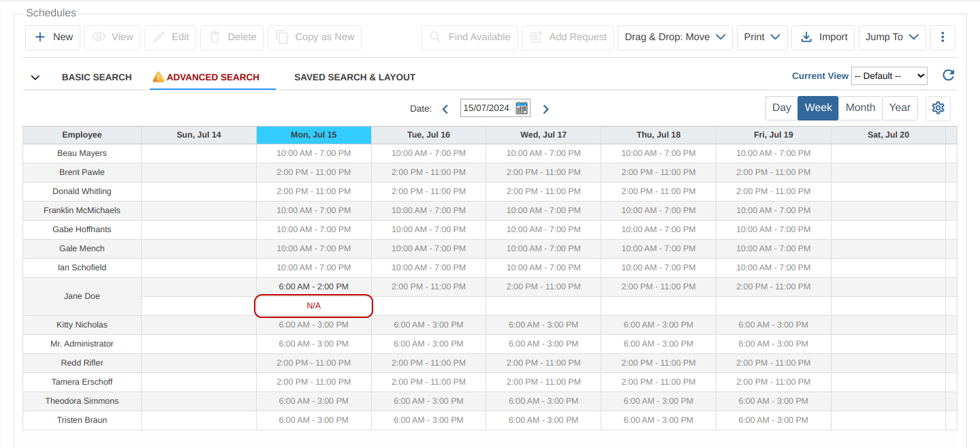Click the Import button
Viewport: 980px width, 448px height.
point(823,37)
